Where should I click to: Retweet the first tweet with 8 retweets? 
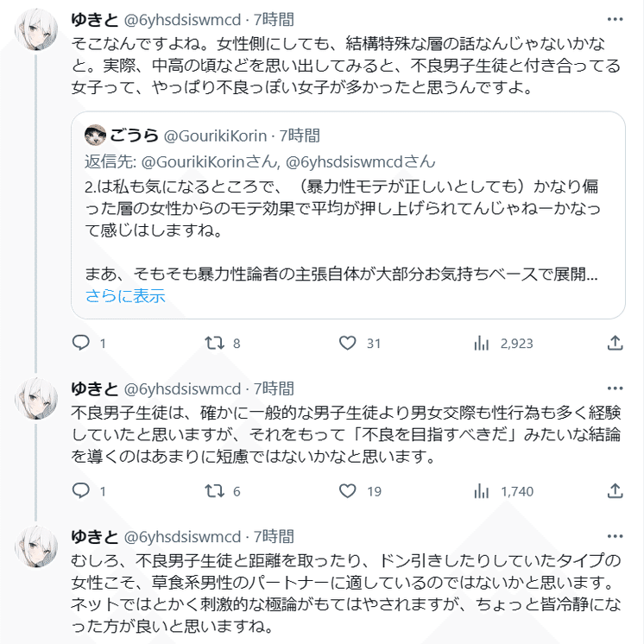[x=213, y=343]
